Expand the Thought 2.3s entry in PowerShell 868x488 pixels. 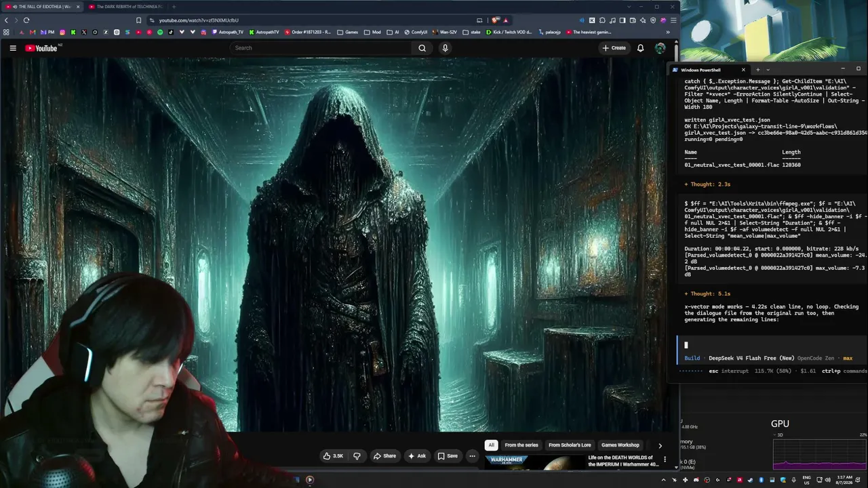pyautogui.click(x=707, y=184)
